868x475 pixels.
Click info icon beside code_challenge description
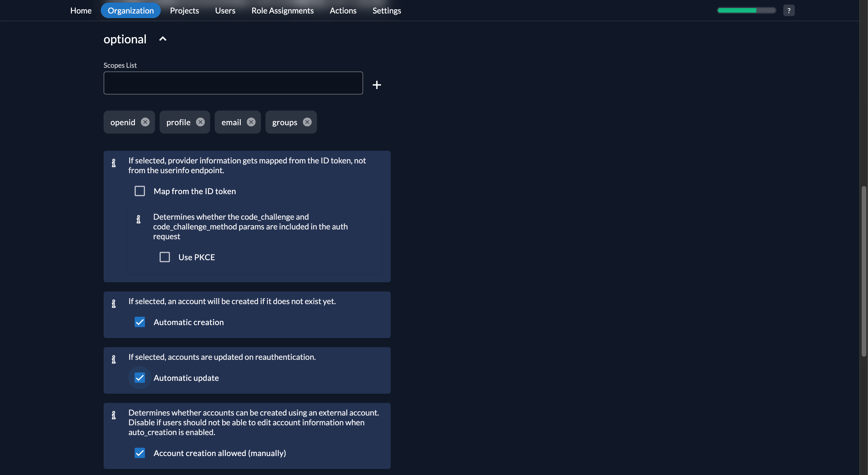138,219
